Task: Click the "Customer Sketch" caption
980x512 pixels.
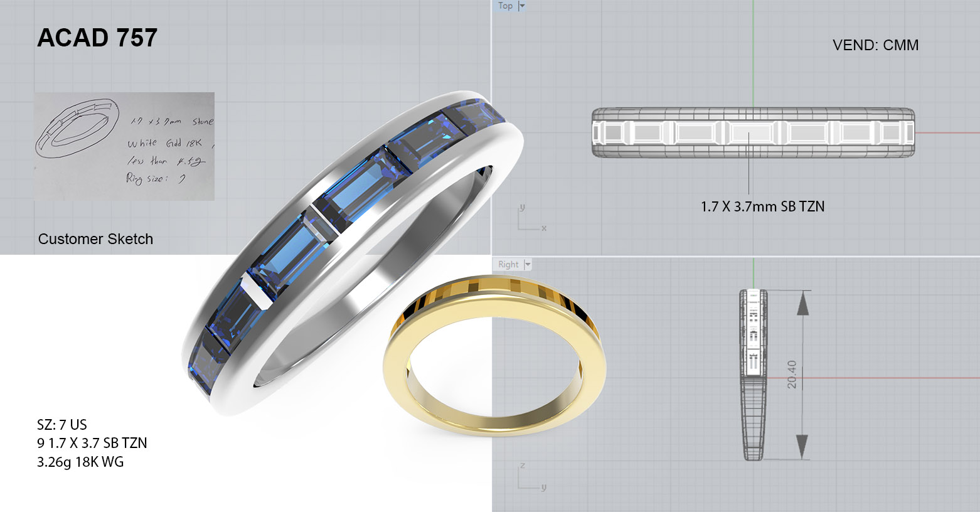Action: (x=95, y=239)
